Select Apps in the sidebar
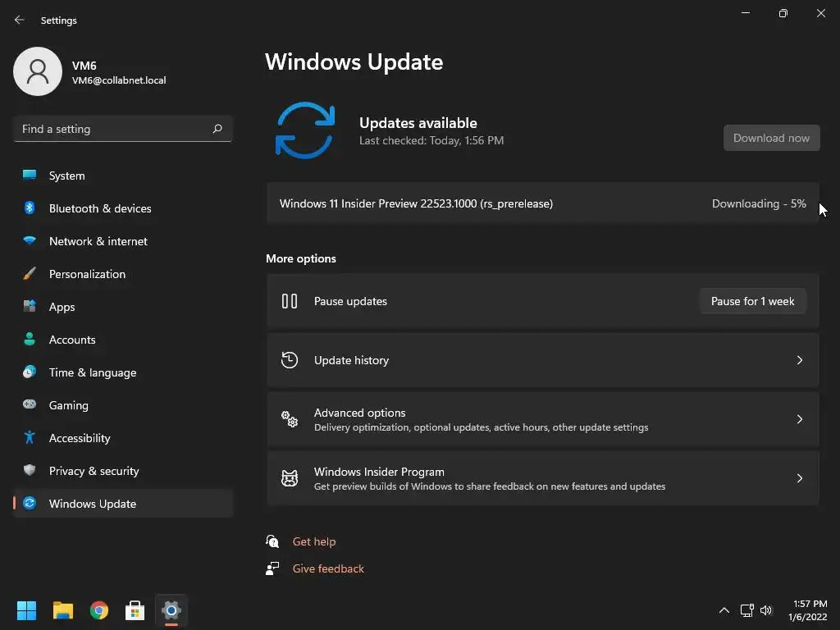This screenshot has width=840, height=630. coord(123,307)
